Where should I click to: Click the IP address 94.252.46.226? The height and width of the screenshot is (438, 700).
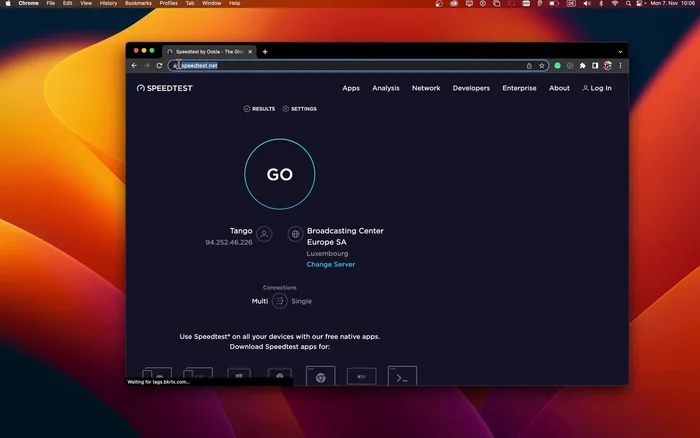[229, 242]
